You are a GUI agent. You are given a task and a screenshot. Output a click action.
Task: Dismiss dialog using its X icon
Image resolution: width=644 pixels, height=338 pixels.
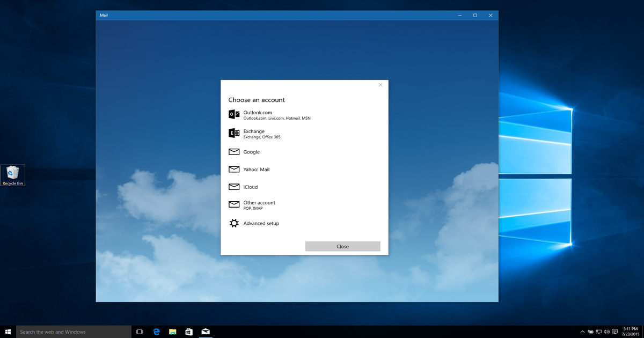tap(380, 85)
